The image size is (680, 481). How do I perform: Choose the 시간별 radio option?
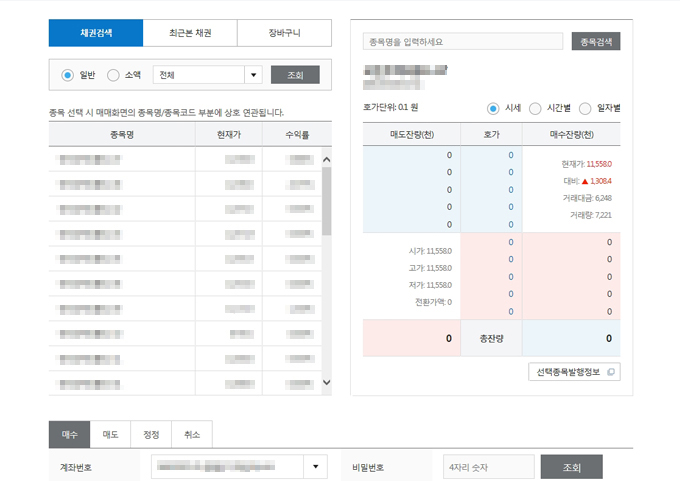point(536,108)
